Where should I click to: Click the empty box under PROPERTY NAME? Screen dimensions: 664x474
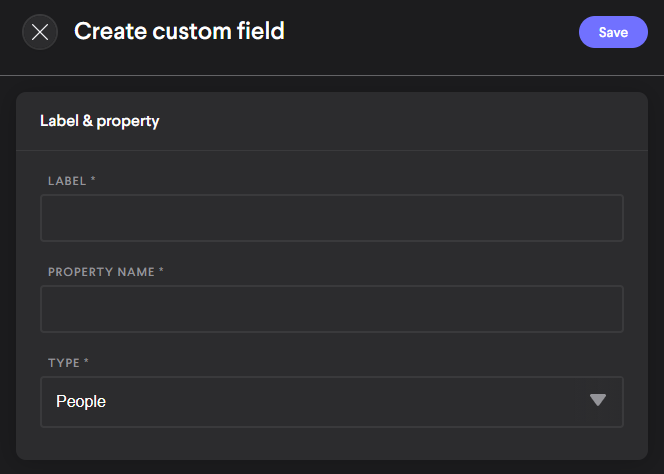(331, 309)
